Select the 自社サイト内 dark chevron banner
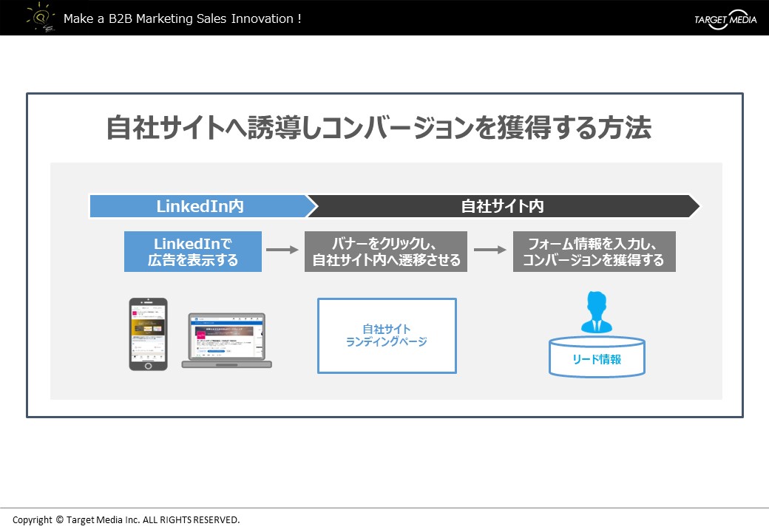The width and height of the screenshot is (769, 532). 503,206
